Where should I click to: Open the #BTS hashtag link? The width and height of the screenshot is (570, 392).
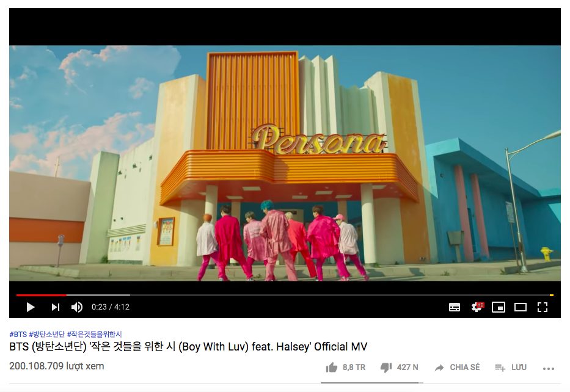click(18, 334)
